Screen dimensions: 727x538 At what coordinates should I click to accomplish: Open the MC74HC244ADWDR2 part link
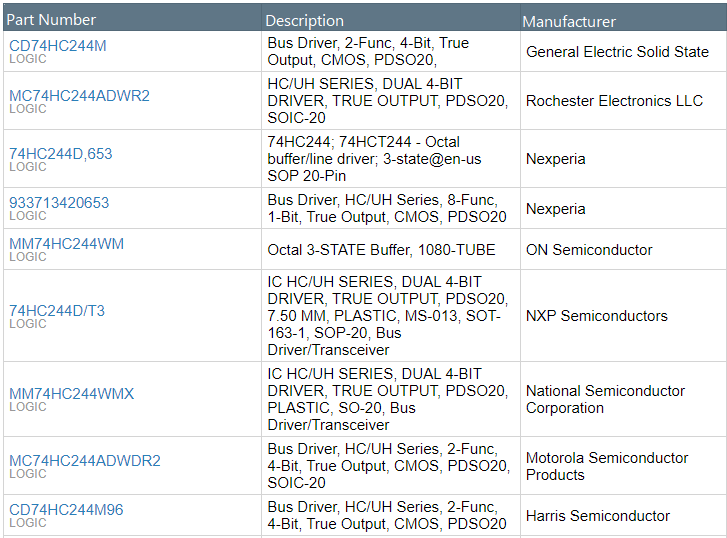[84, 461]
